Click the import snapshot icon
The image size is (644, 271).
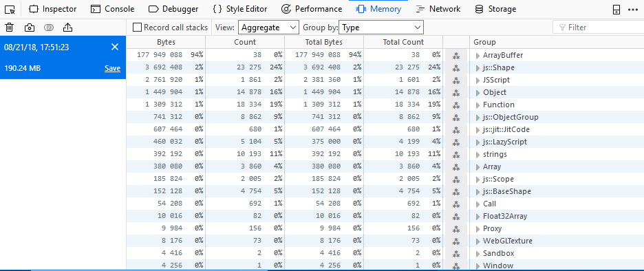coord(67,28)
